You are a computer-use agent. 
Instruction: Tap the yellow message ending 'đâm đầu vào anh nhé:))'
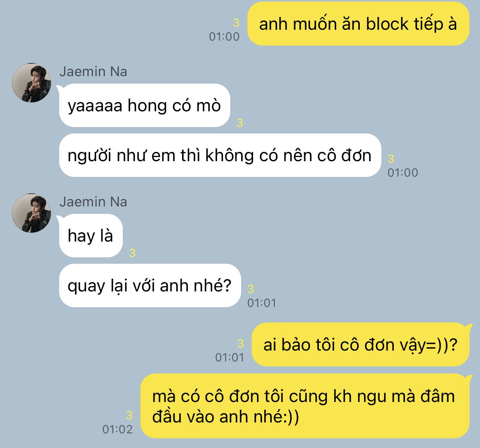(x=305, y=406)
